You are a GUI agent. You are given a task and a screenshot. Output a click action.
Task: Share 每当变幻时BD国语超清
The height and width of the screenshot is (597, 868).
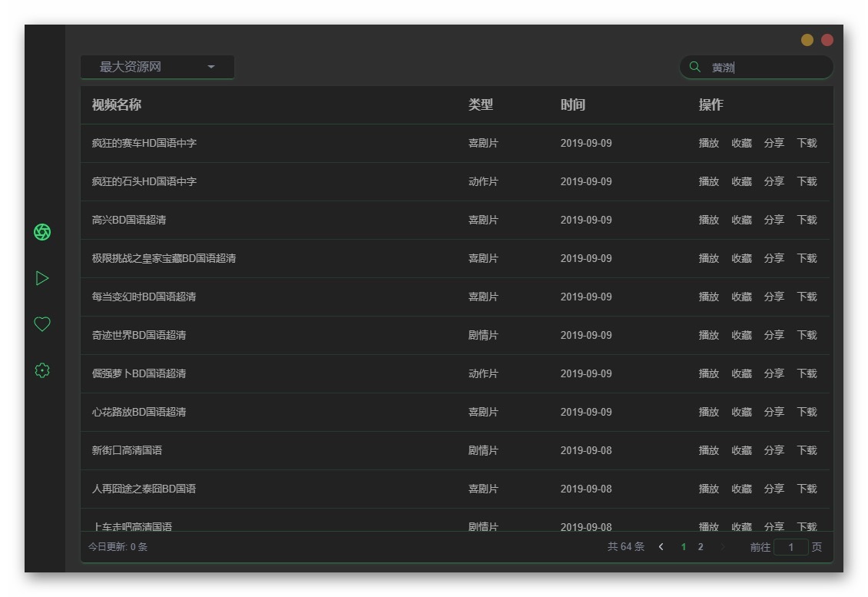pyautogui.click(x=774, y=297)
